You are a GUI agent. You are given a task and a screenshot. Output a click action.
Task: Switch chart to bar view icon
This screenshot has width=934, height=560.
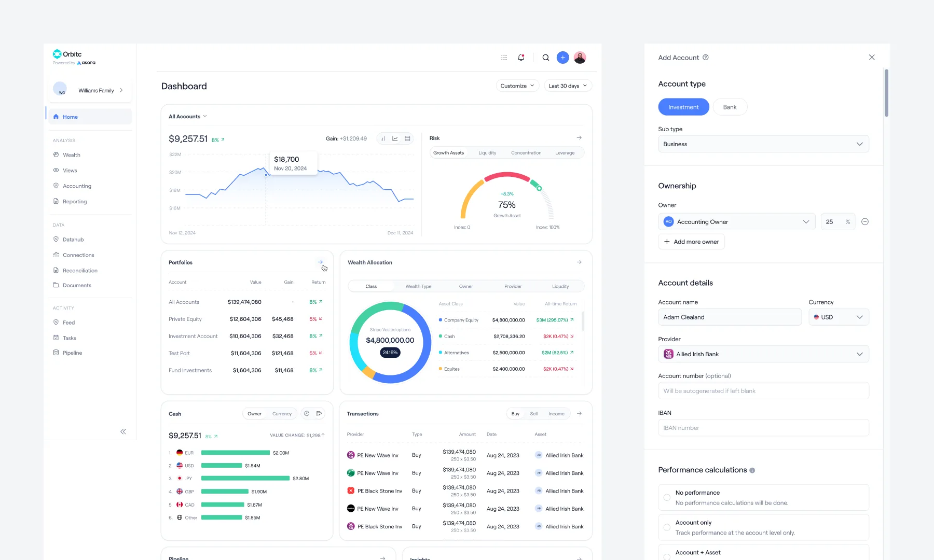[382, 138]
